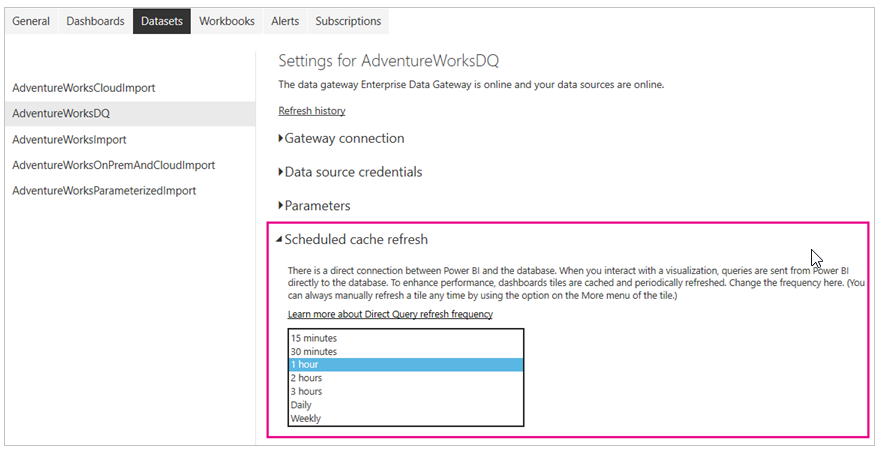Pick the 3 hours refresh option
Image resolution: width=882 pixels, height=453 pixels.
coord(406,392)
